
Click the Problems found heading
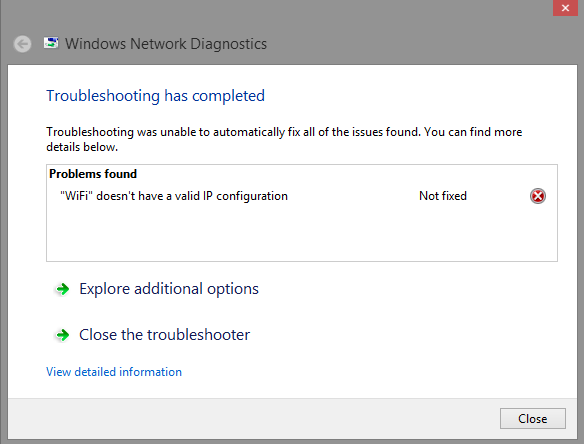93,174
